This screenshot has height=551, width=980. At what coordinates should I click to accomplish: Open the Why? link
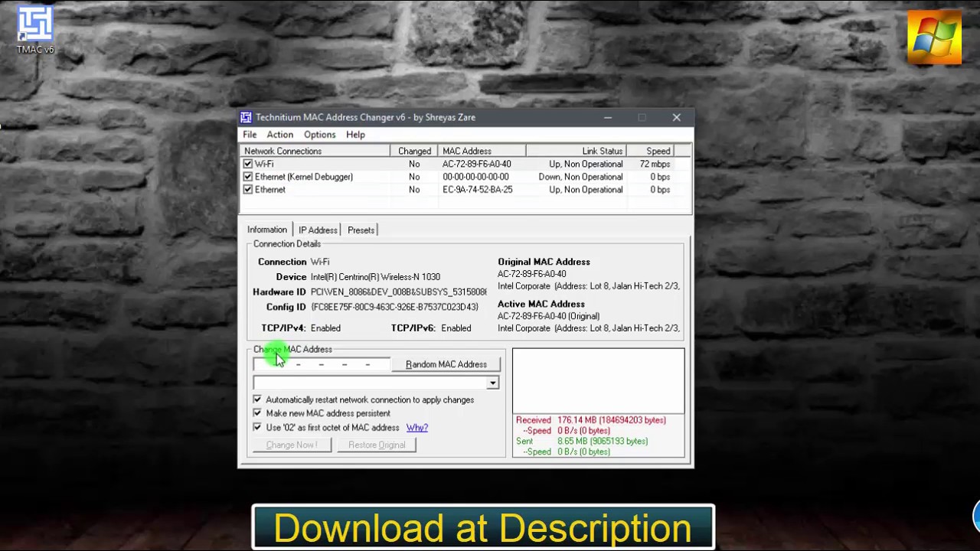417,428
